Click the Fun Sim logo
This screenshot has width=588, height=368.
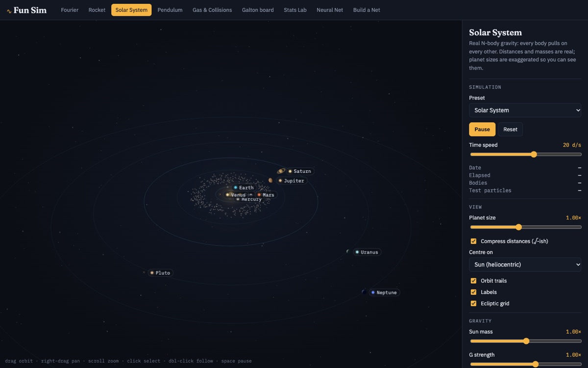[27, 10]
